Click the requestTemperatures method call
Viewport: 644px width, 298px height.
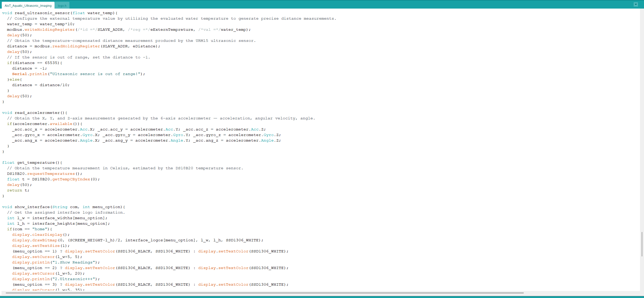(x=51, y=174)
